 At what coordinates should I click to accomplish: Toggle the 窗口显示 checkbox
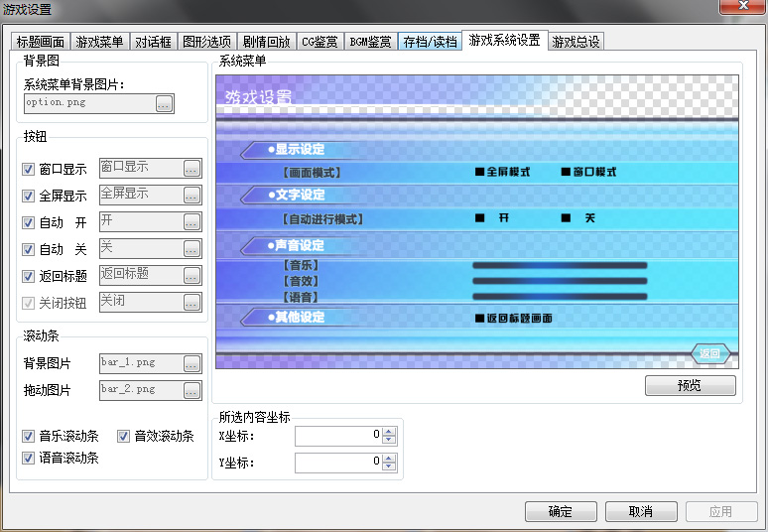[x=29, y=170]
